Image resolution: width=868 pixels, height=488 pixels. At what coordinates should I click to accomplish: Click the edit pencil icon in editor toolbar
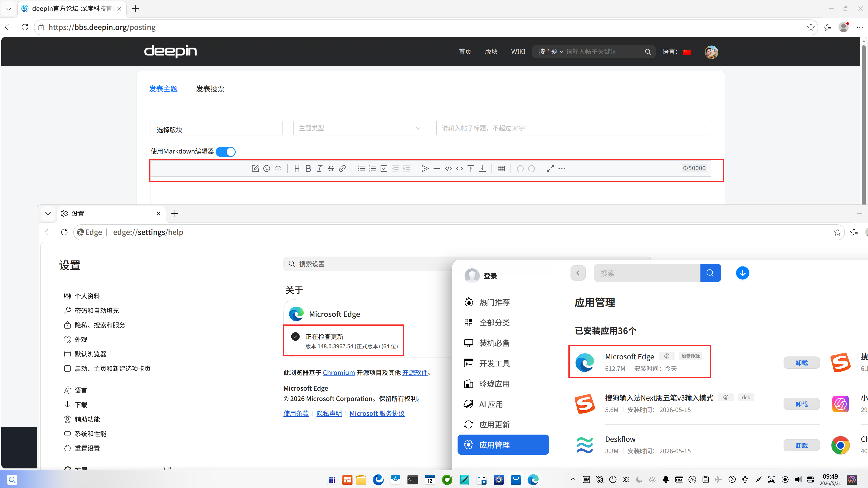click(x=255, y=168)
